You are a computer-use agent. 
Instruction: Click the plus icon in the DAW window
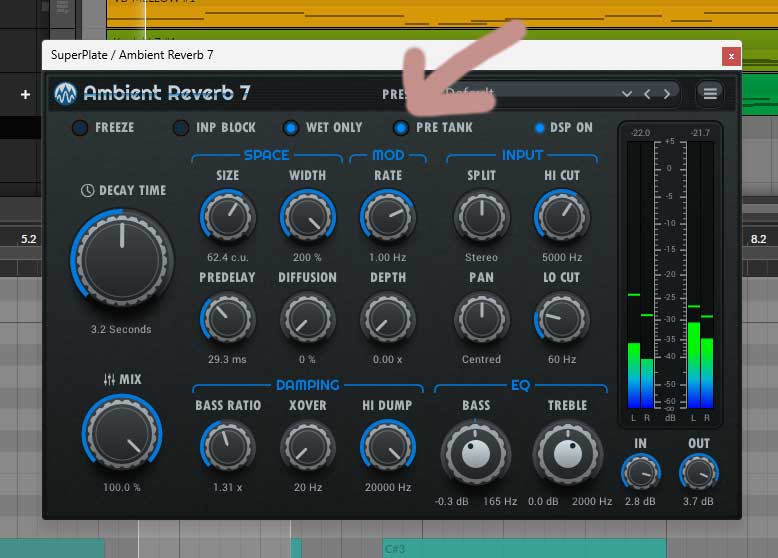(x=25, y=94)
